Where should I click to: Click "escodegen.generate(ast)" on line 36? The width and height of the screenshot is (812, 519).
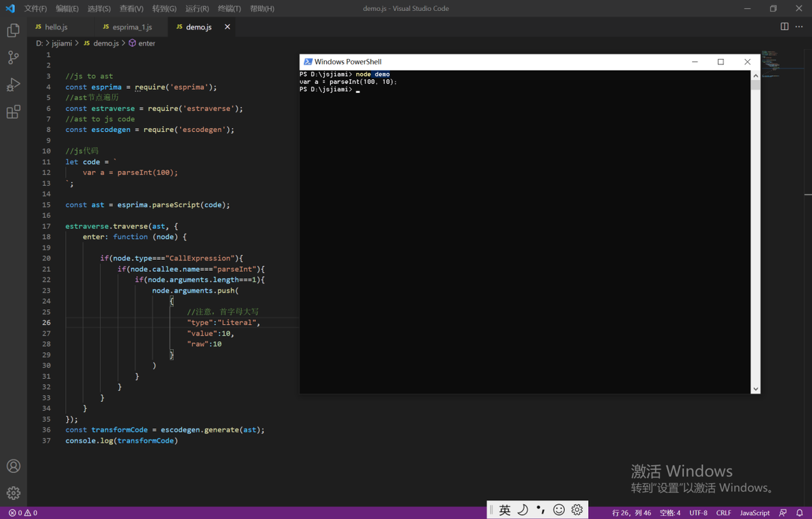pos(212,430)
